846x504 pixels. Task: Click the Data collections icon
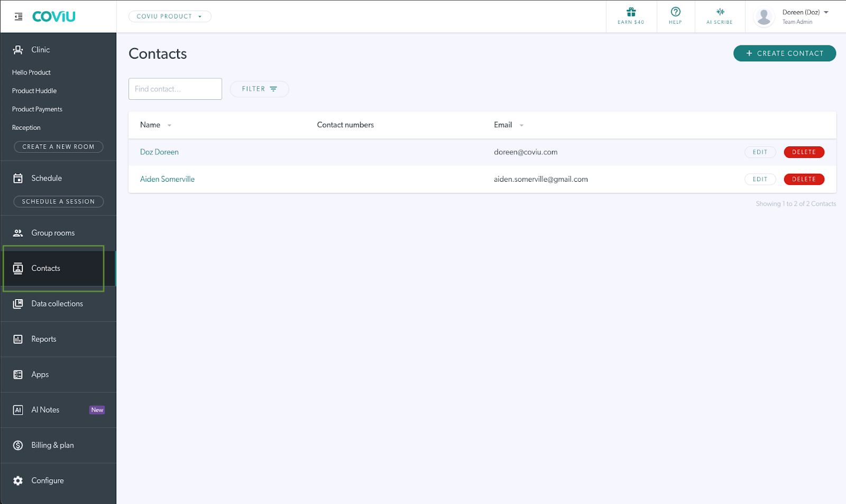(x=18, y=304)
